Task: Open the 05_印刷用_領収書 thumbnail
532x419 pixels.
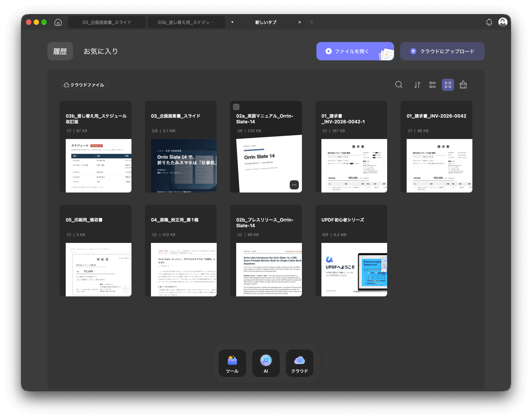Action: pos(99,270)
